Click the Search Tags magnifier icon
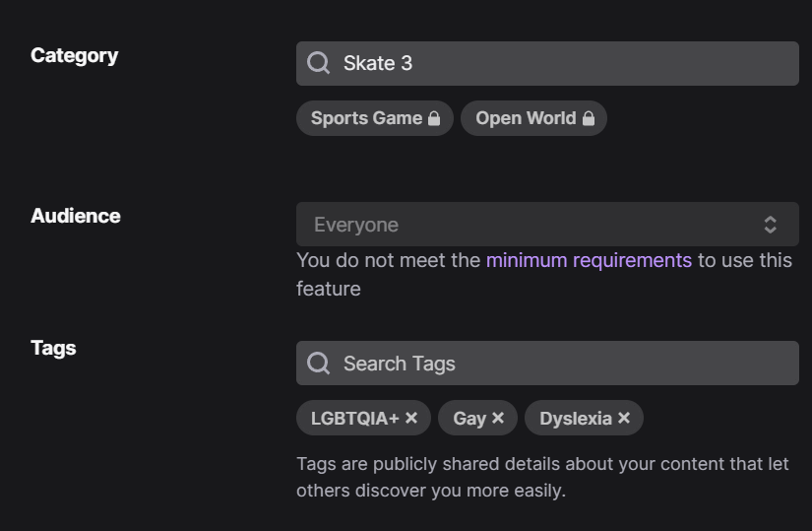Viewport: 812px width, 531px height. (318, 363)
